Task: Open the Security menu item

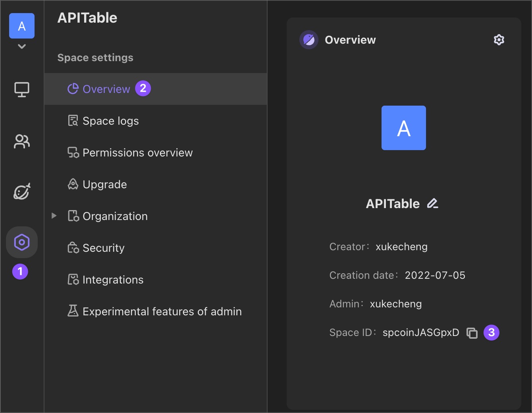Action: [156, 248]
